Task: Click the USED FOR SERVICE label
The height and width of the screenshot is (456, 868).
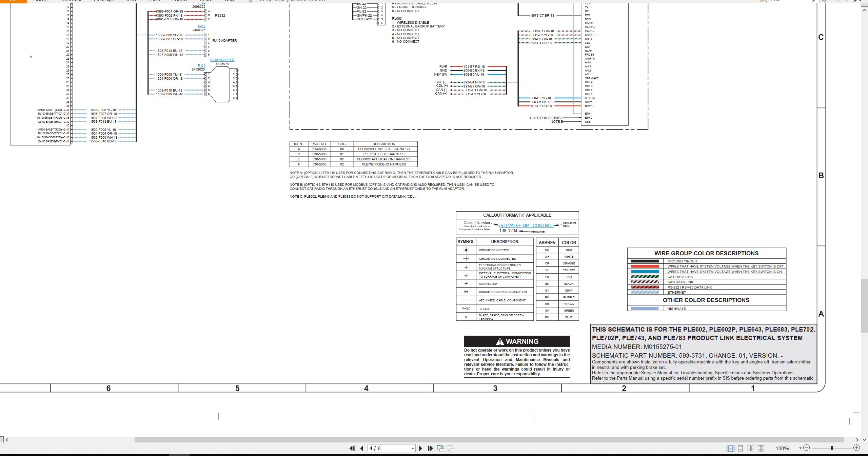Action: coord(546,118)
